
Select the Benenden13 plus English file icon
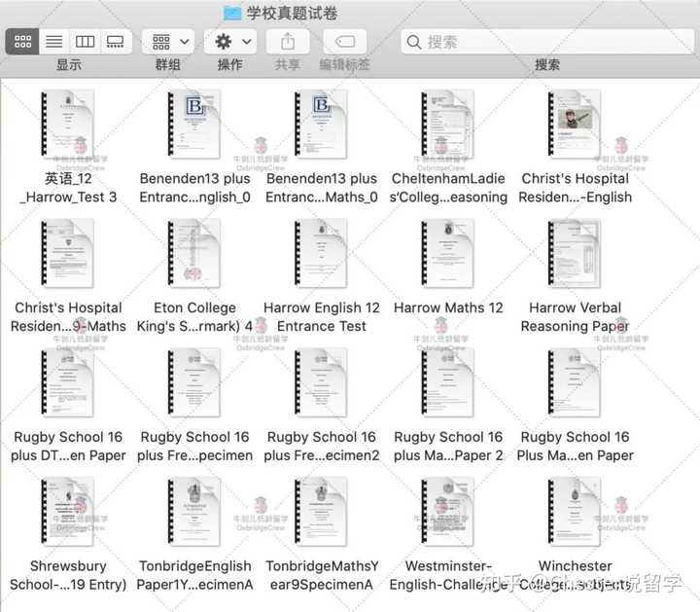click(194, 125)
